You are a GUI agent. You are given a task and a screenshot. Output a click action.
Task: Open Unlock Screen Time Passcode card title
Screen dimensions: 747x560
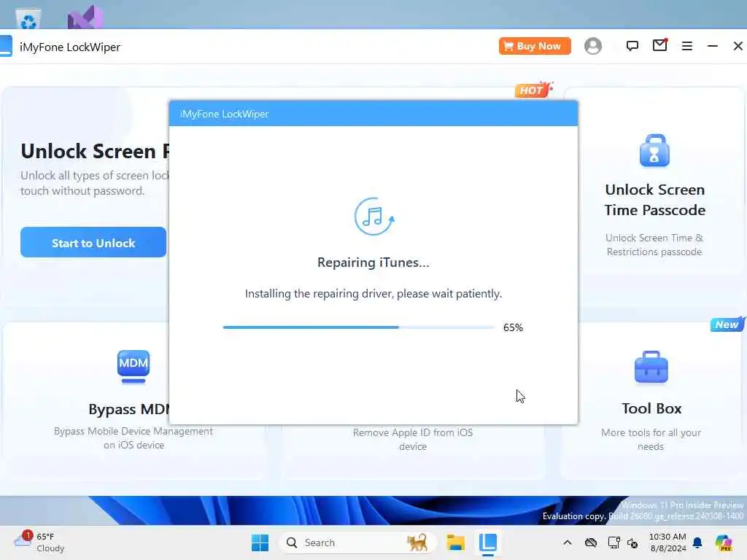[x=654, y=200]
